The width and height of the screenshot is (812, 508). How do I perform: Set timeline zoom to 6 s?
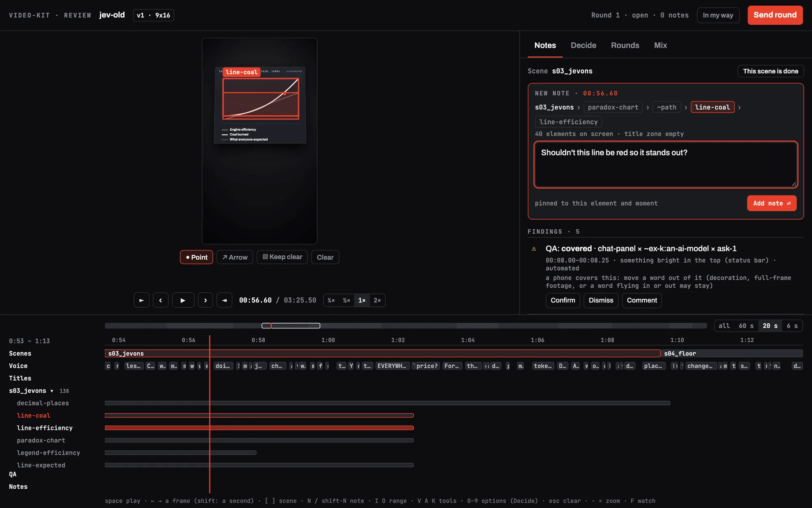pyautogui.click(x=792, y=326)
